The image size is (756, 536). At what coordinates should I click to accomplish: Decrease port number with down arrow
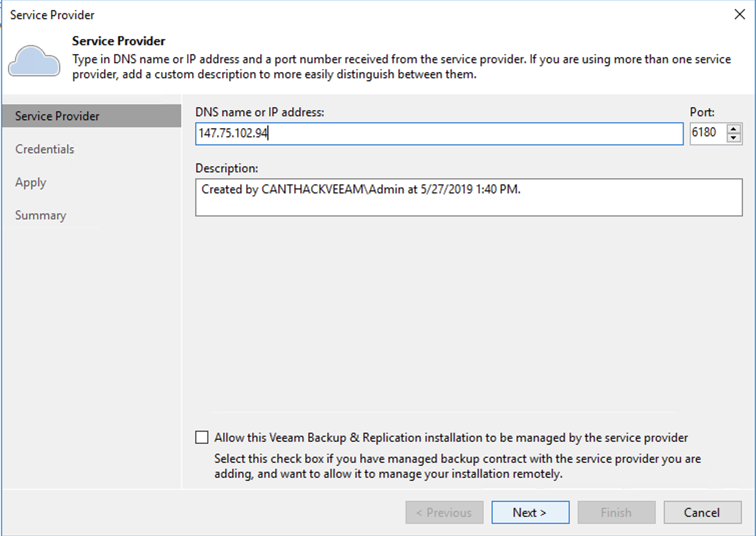click(x=733, y=138)
